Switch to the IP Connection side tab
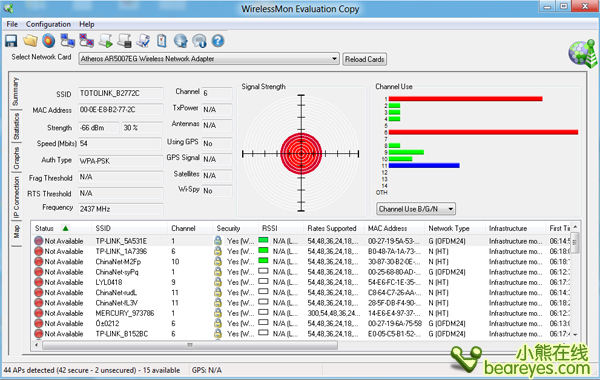Image resolution: width=600 pixels, height=380 pixels. pyautogui.click(x=16, y=197)
